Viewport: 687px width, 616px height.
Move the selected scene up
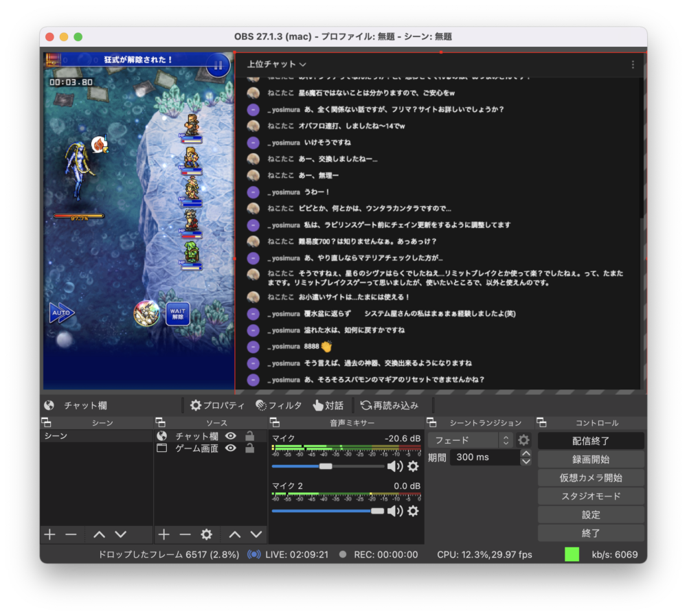[x=100, y=534]
